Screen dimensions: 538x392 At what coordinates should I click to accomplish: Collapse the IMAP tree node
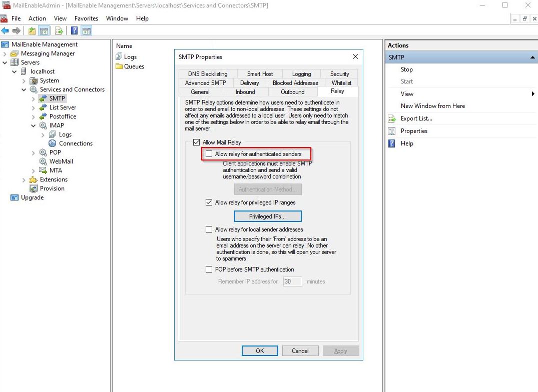click(x=33, y=125)
